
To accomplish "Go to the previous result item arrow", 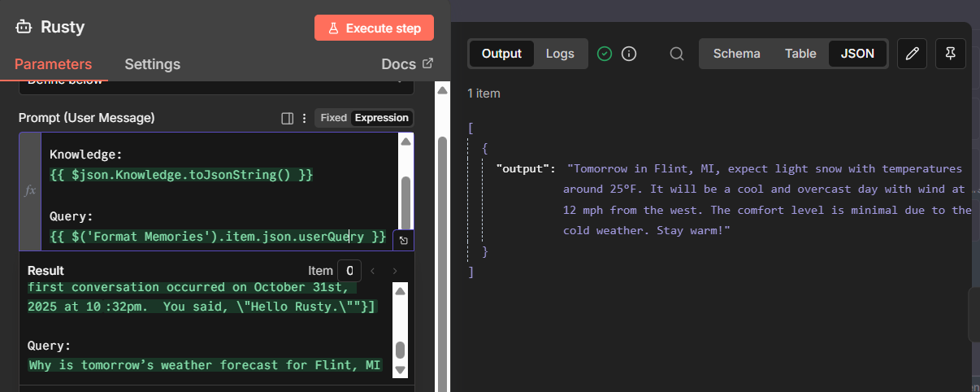I will point(373,271).
